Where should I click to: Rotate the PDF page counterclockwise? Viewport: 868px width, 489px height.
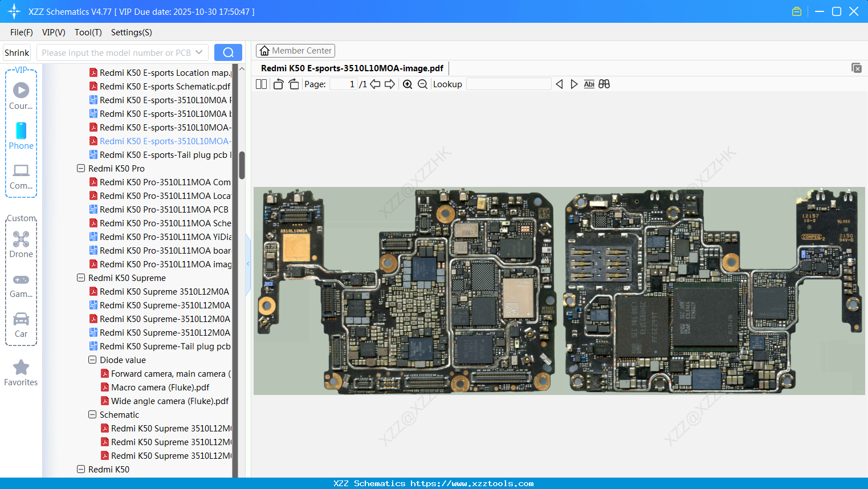[278, 84]
